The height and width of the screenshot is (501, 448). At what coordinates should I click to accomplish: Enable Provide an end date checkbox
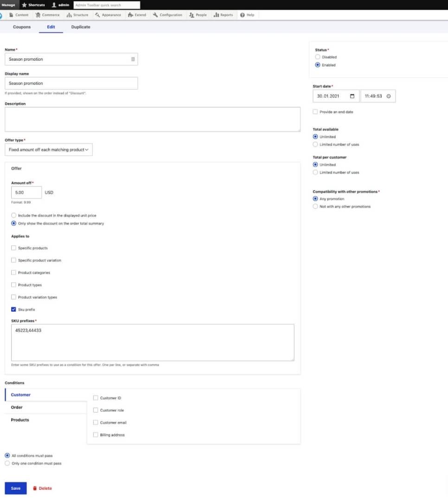point(315,112)
